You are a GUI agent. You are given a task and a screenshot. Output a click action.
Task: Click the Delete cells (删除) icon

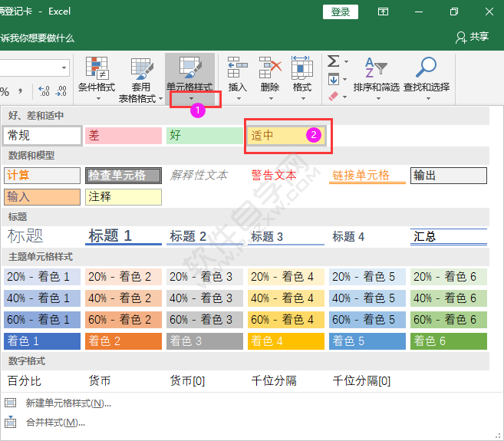click(270, 67)
